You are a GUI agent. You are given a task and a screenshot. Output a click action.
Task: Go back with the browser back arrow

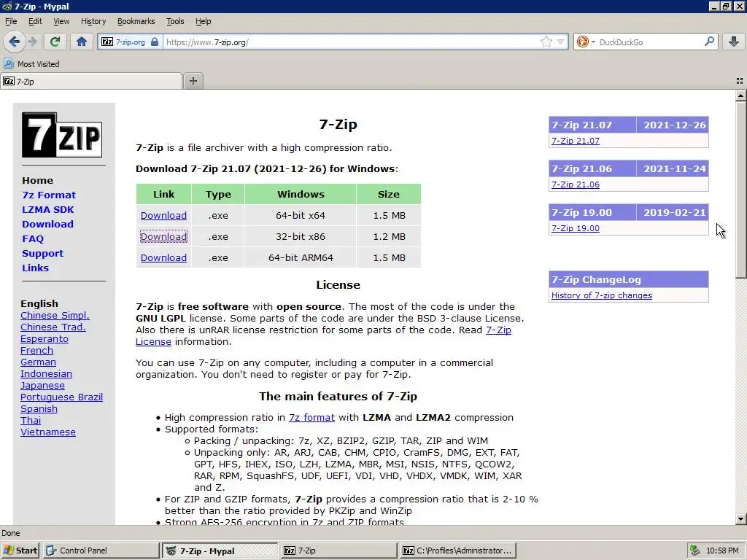(15, 42)
